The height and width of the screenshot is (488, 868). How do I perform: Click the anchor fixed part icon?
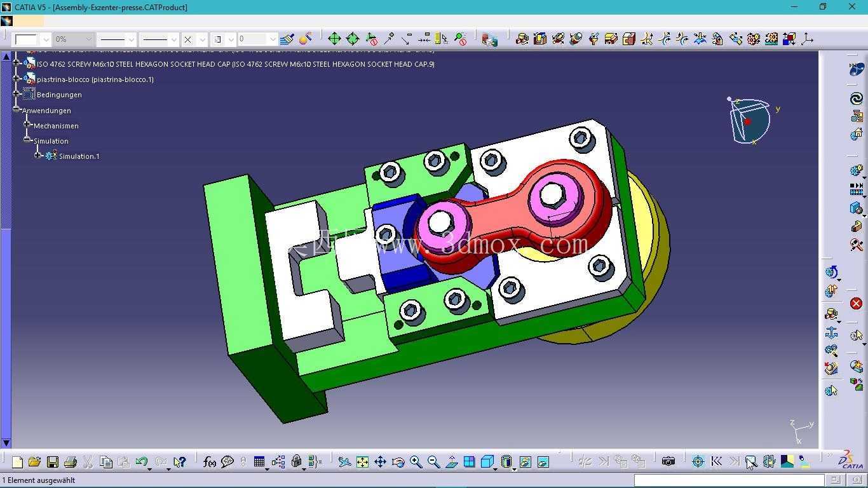(x=831, y=332)
